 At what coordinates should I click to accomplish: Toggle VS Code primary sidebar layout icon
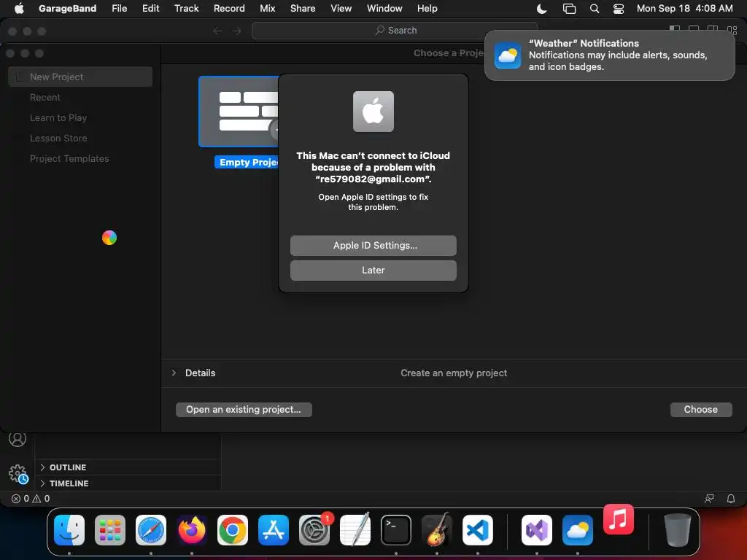pos(675,29)
